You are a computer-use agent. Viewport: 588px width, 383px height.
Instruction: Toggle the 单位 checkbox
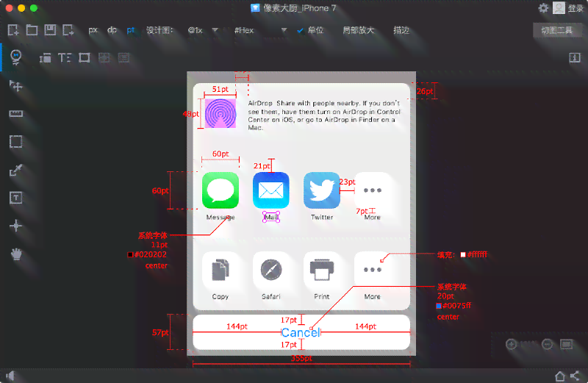pyautogui.click(x=300, y=30)
